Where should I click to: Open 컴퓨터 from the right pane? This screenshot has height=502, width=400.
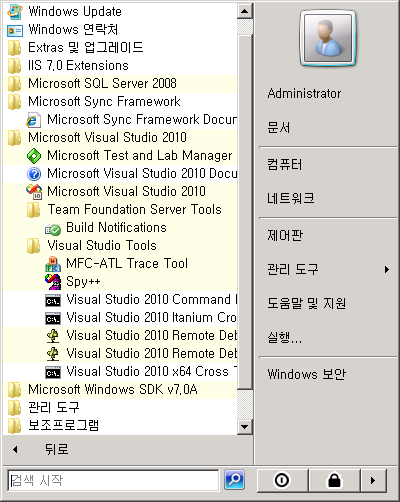pos(285,165)
